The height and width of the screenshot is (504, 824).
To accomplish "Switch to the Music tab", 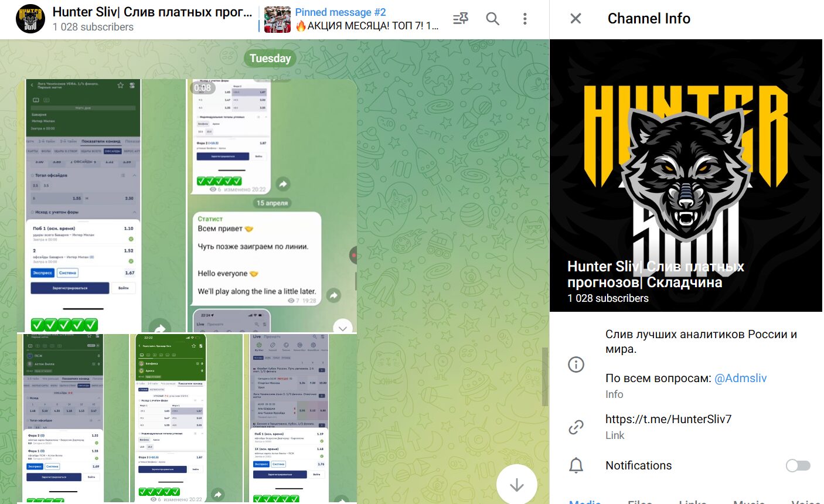I will 749,501.
